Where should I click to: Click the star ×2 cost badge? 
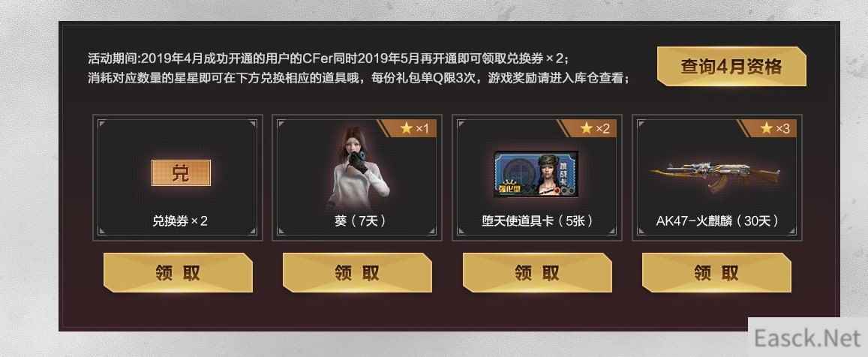pos(595,128)
